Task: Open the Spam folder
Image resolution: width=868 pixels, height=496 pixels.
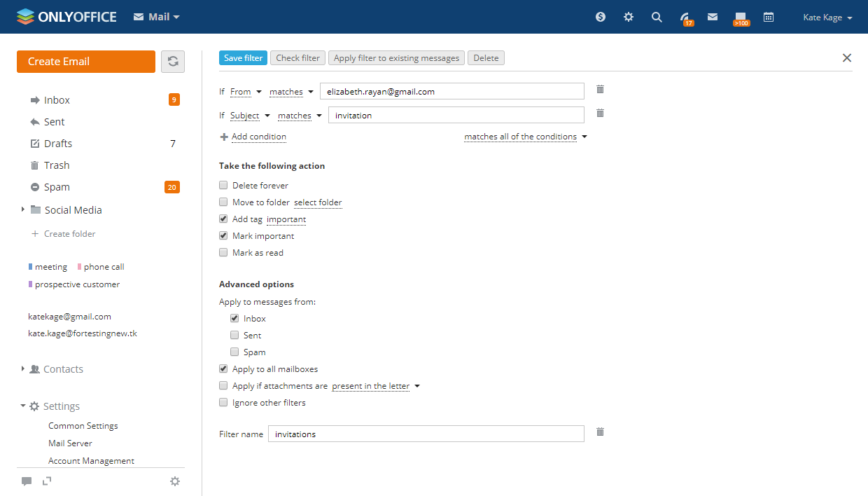Action: (x=57, y=187)
